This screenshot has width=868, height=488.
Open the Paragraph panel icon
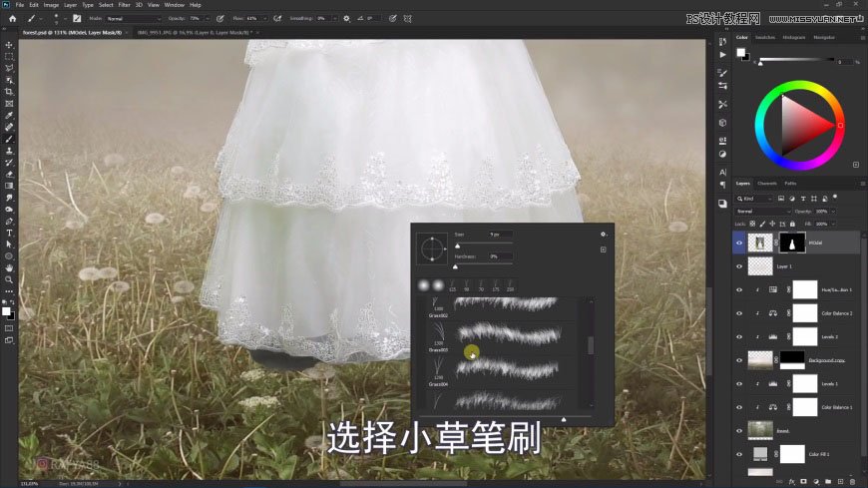pos(722,185)
